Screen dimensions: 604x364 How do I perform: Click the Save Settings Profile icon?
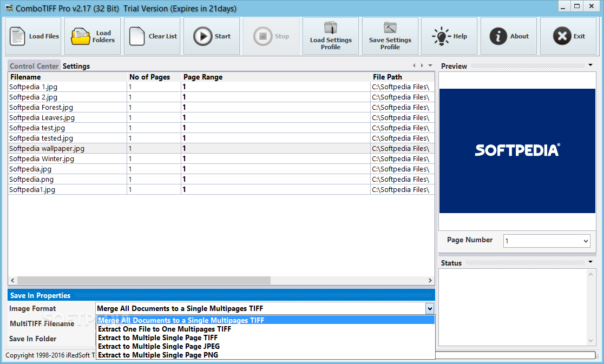(390, 28)
